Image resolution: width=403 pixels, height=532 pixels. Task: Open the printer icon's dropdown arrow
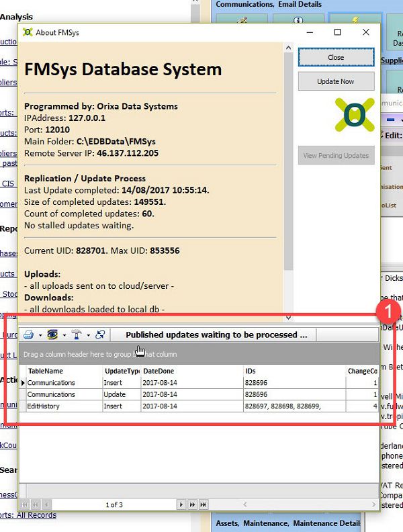click(40, 335)
